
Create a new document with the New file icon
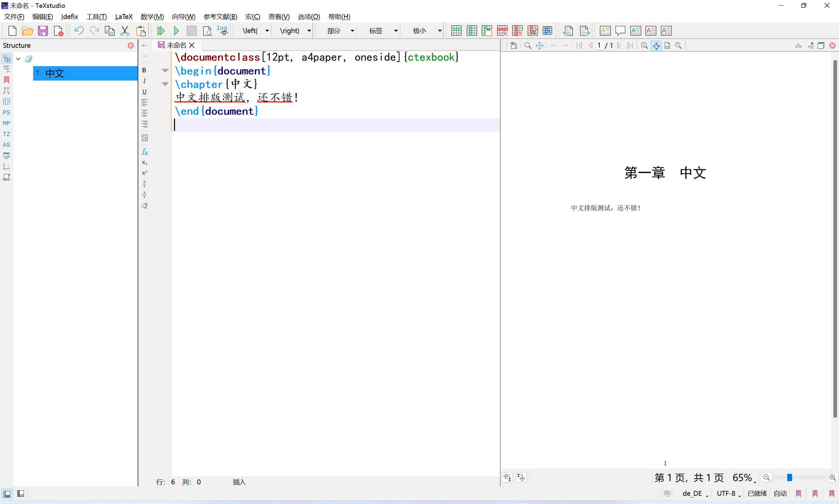point(12,30)
